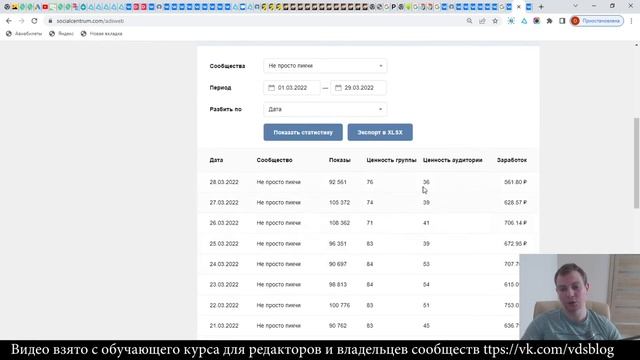Select the 24.03.2022 date cell
The height and width of the screenshot is (360, 640).
224,264
